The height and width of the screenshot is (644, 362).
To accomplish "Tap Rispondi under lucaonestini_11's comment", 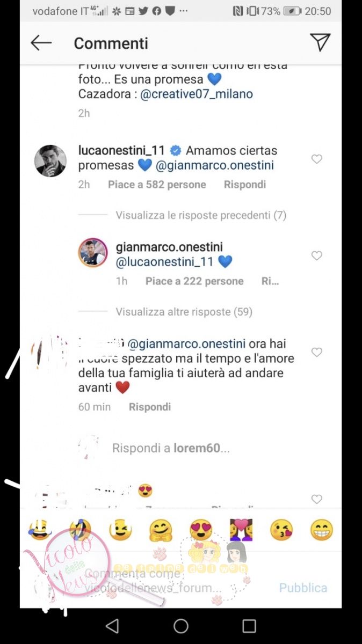I will (x=245, y=185).
